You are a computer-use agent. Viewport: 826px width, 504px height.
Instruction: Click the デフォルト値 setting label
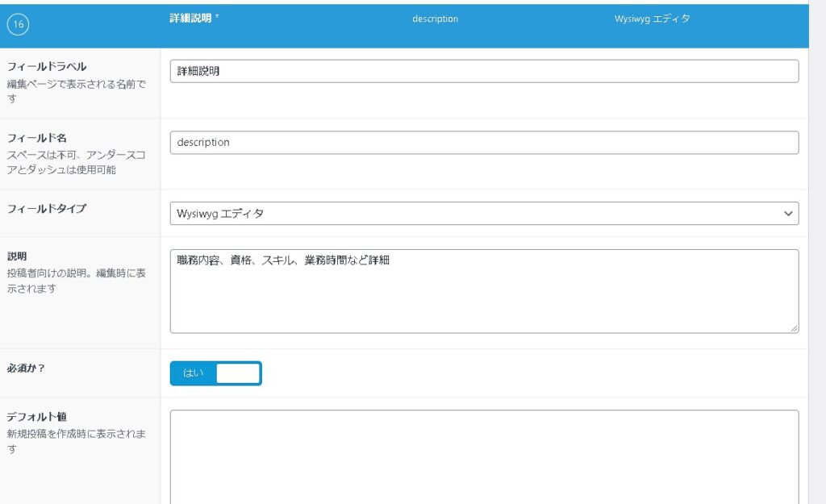[37, 417]
